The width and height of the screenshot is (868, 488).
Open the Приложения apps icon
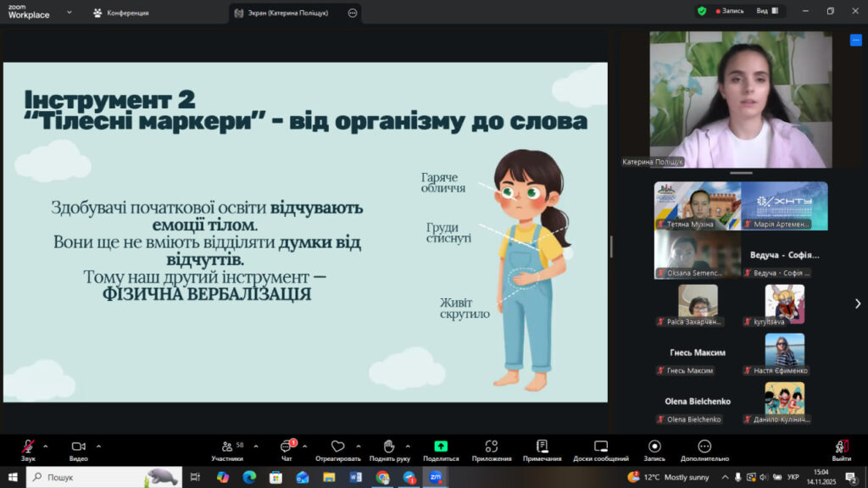(x=492, y=449)
